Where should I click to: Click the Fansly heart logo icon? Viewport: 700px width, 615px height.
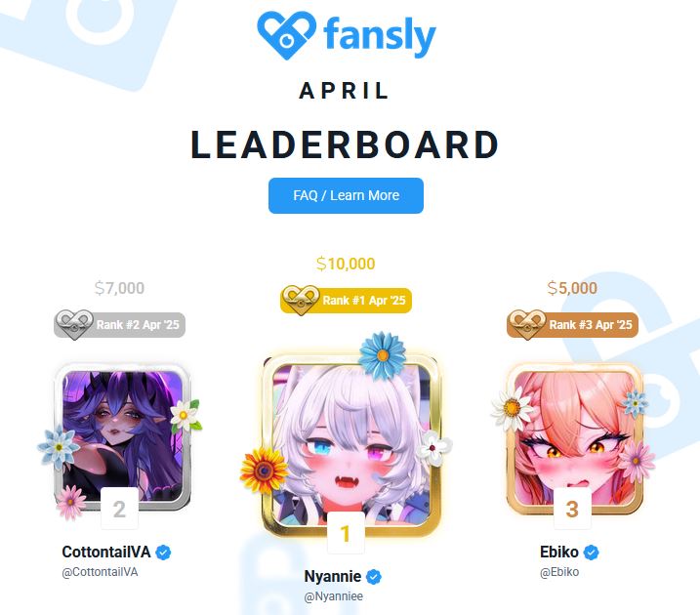click(287, 35)
